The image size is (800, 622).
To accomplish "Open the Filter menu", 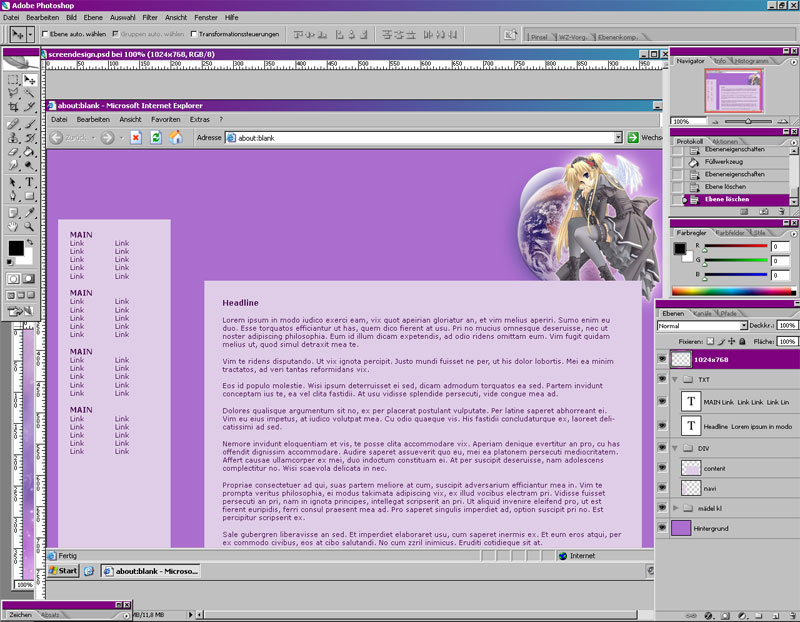I will tap(150, 17).
